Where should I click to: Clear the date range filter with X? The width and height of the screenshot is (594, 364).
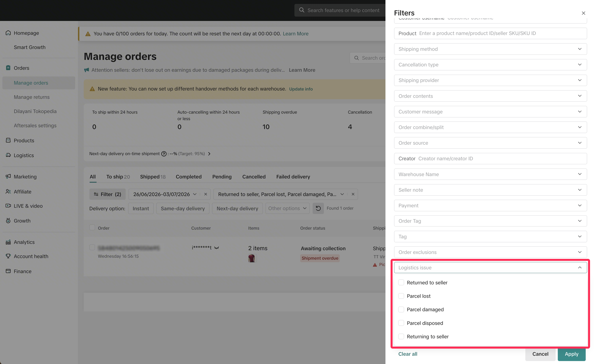click(x=206, y=194)
